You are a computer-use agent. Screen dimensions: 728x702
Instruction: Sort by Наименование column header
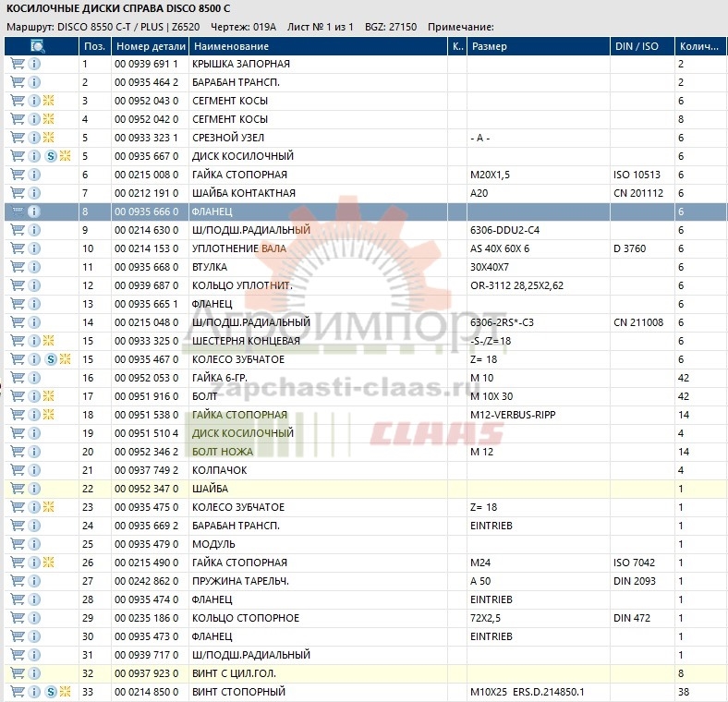coord(318,46)
